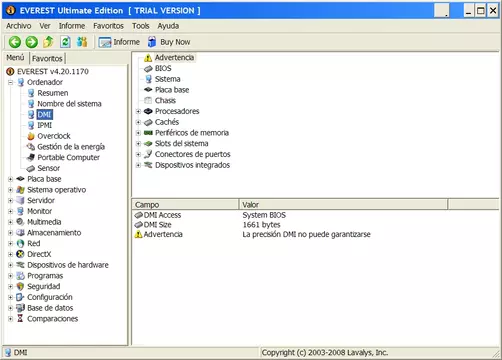Click the Buy Now toolbar button

(x=169, y=42)
